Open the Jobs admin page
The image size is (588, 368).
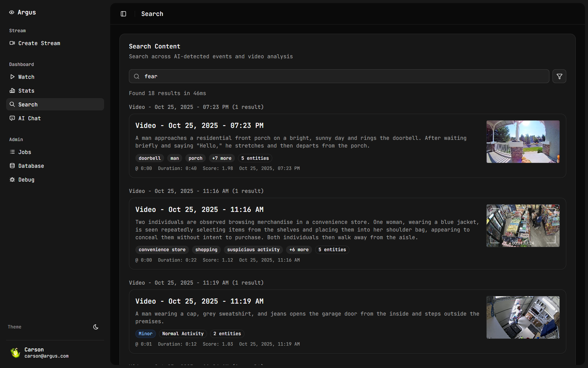point(24,152)
